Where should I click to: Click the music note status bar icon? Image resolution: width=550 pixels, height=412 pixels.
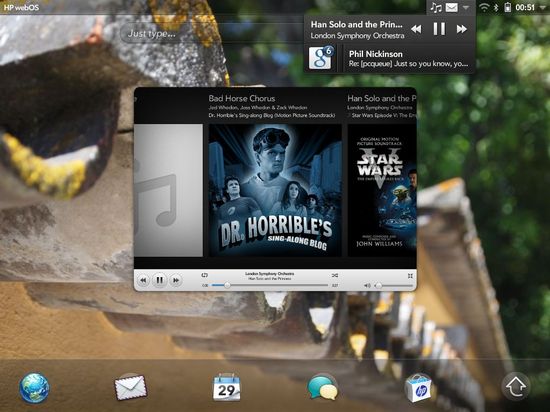click(436, 7)
